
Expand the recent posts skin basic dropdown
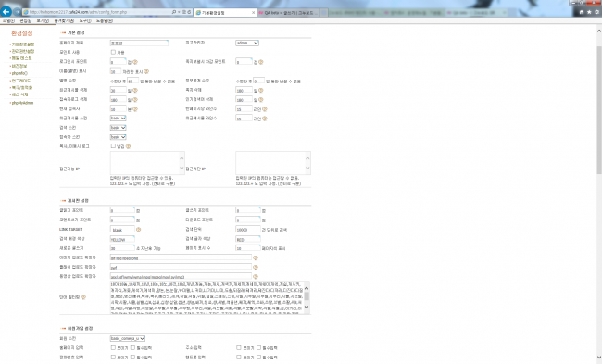pos(118,119)
